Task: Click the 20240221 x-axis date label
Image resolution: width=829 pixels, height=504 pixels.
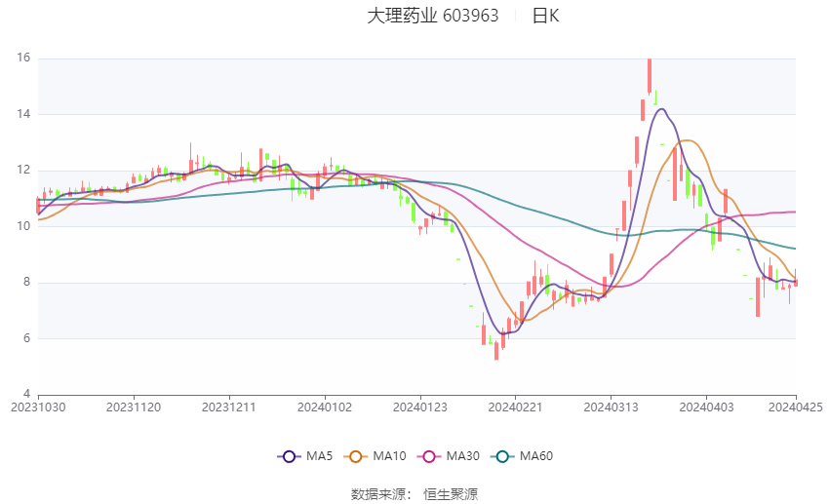Action: 515,407
